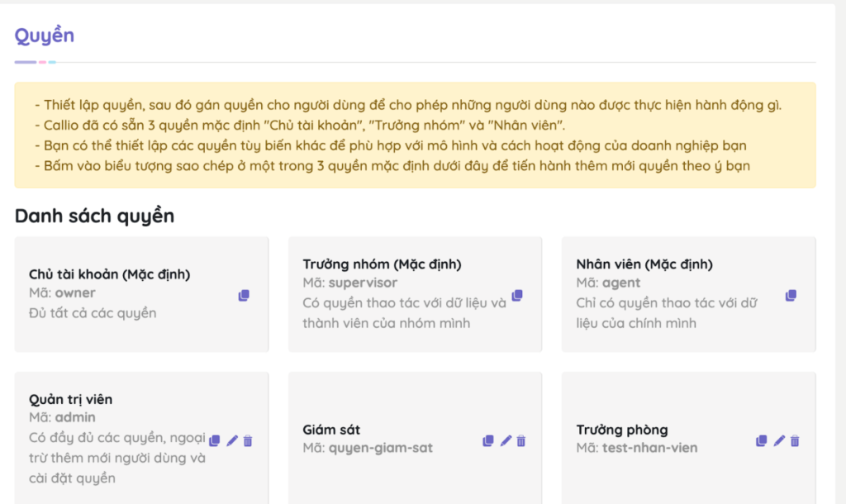Click the copy icon on Chủ tài khoản card
The height and width of the screenshot is (504, 846).
pos(244,295)
